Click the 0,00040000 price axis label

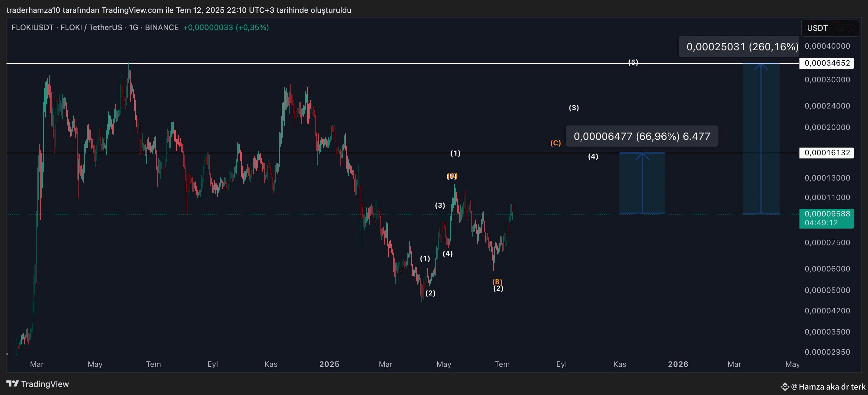tap(827, 46)
